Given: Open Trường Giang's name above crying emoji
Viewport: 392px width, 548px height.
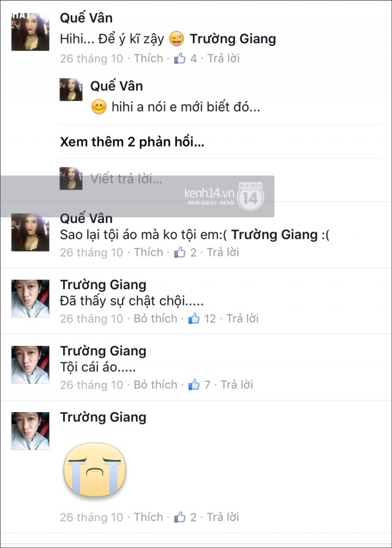Looking at the screenshot, I should click(x=103, y=418).
